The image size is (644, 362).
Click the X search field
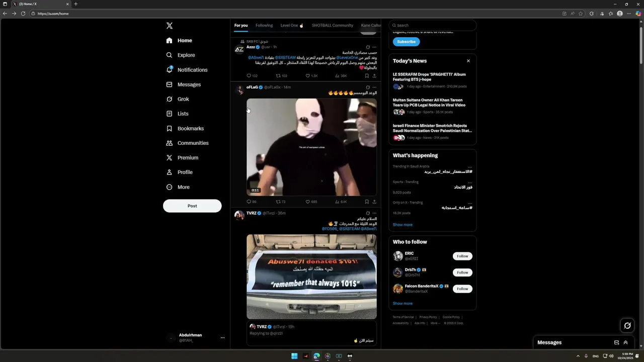tap(432, 25)
